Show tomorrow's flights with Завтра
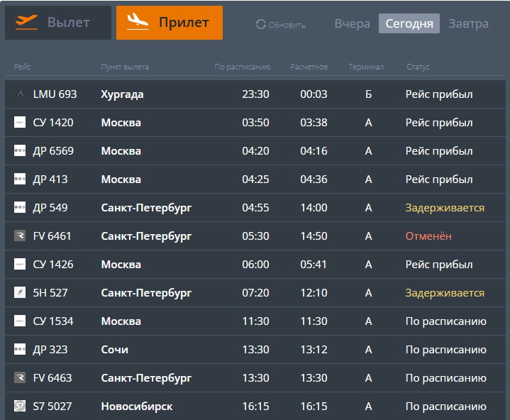This screenshot has width=510, height=420. tap(468, 23)
